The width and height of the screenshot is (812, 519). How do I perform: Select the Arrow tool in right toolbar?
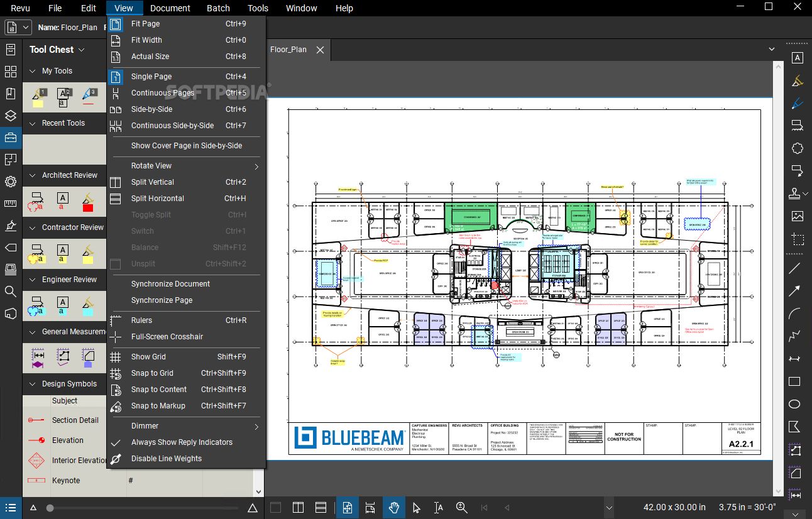point(794,291)
